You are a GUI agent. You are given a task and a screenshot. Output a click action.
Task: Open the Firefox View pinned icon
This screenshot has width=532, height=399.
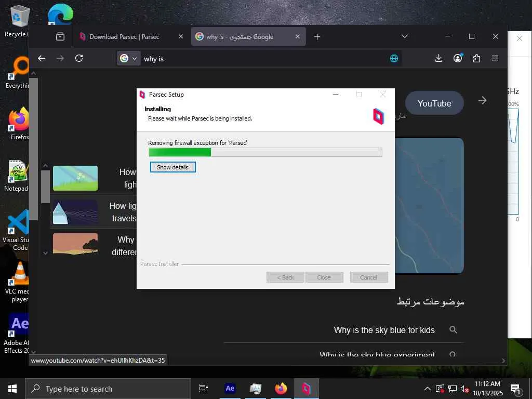click(x=60, y=37)
